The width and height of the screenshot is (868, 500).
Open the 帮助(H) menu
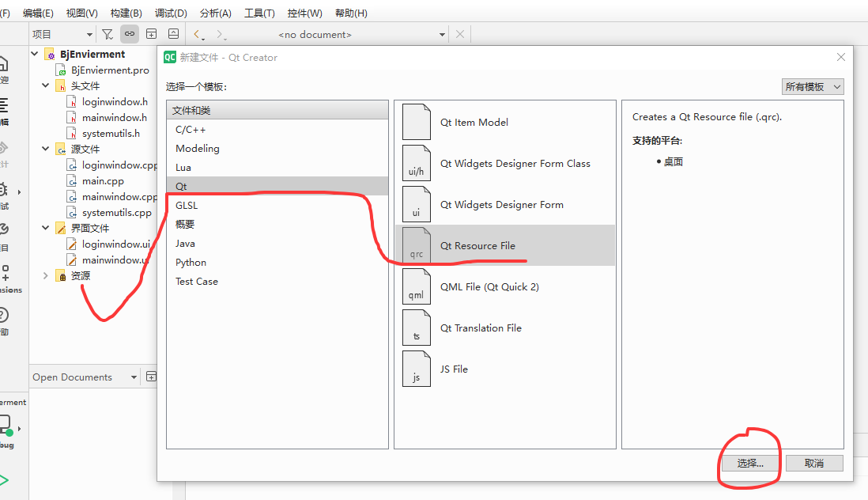351,13
